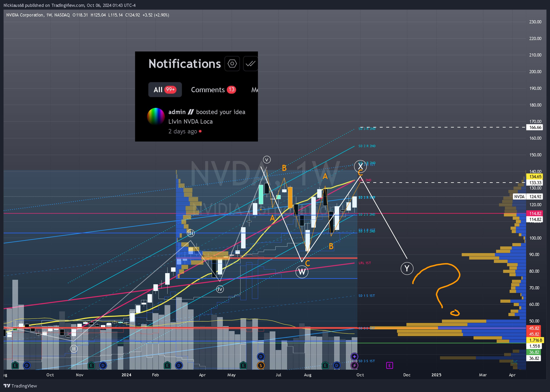
Task: Click the admin rainbow avatar
Action: (x=156, y=117)
